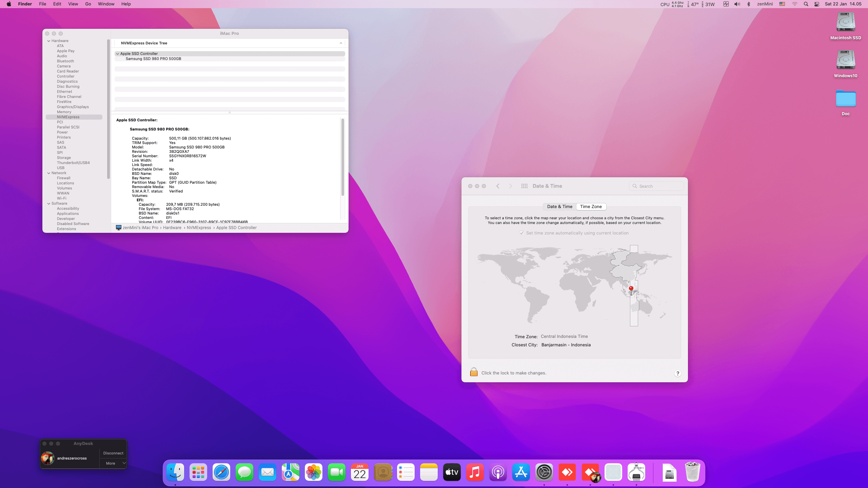Click Hardware in the path bar

[172, 228]
